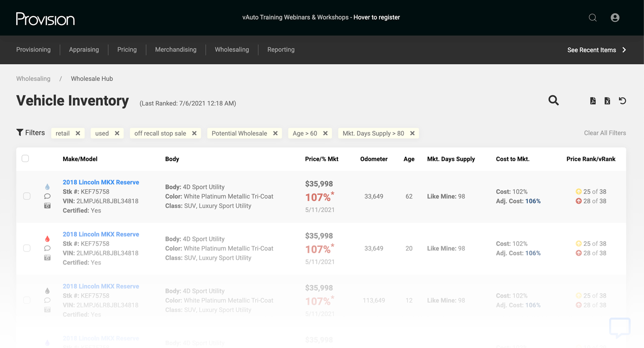
Task: Open the comment bubble for KEF75758
Action: tap(47, 196)
